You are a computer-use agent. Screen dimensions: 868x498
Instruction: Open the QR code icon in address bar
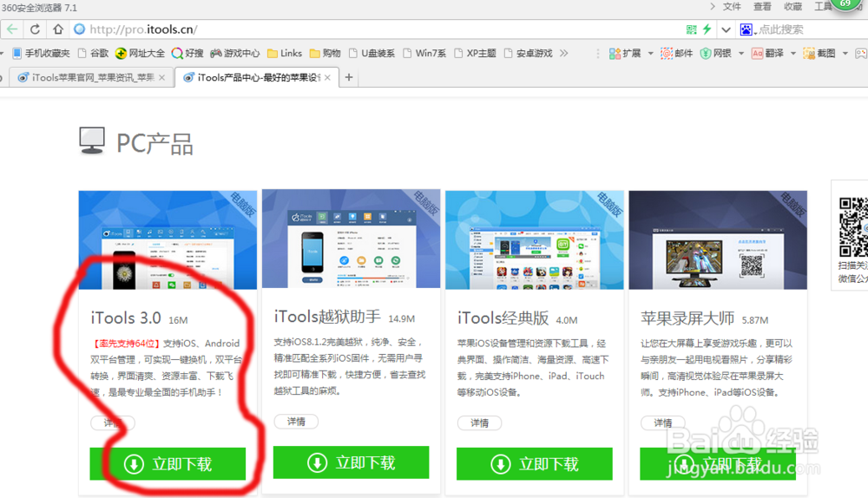click(x=692, y=29)
